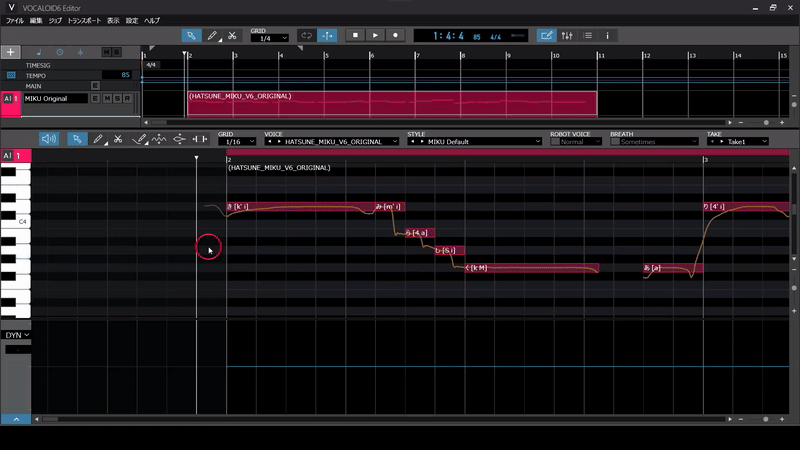Edit the tempo value 85
The width and height of the screenshot is (800, 450).
[x=117, y=75]
